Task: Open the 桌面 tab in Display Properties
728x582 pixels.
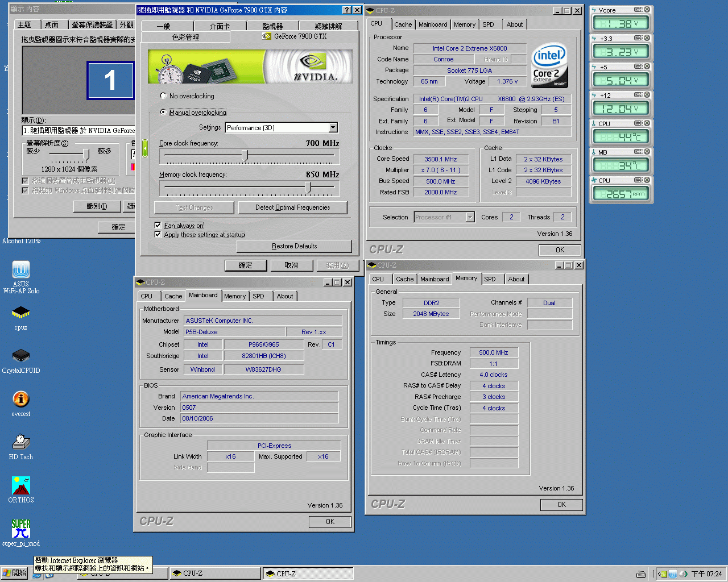Action: (52, 24)
